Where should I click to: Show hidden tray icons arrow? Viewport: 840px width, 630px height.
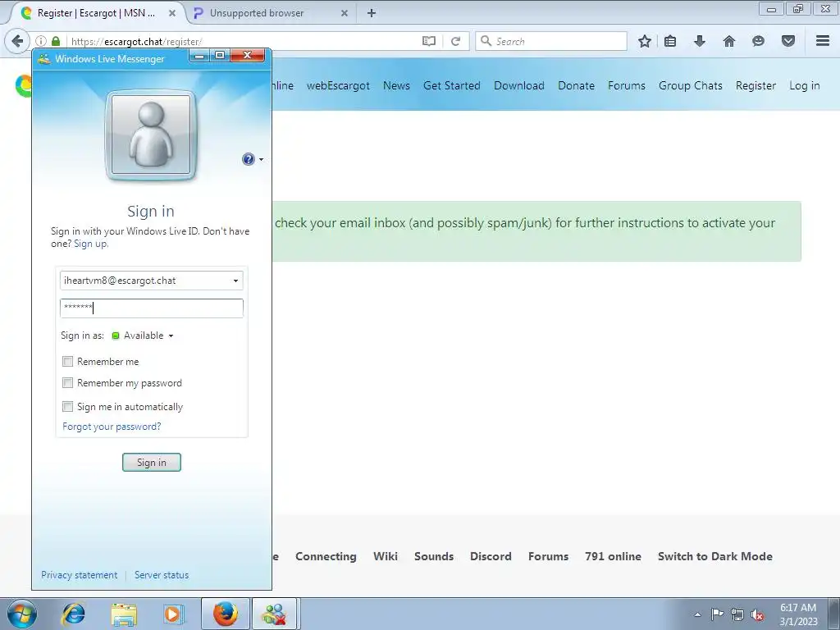(697, 614)
